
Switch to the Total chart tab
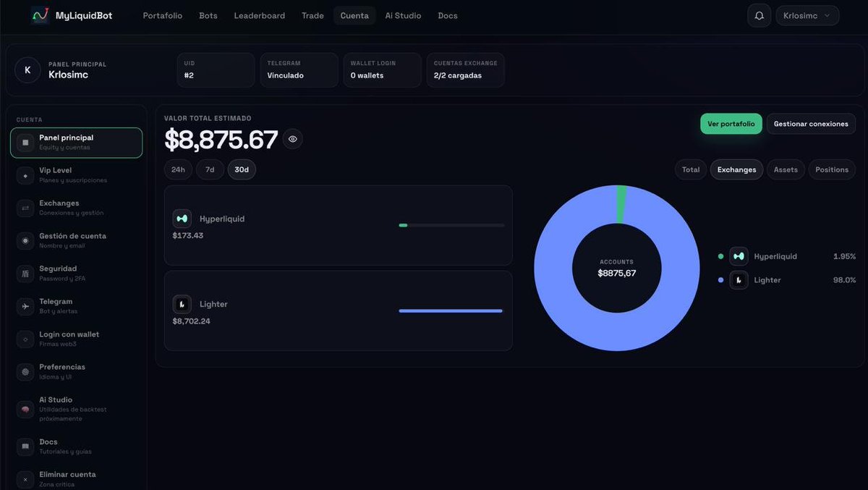691,169
